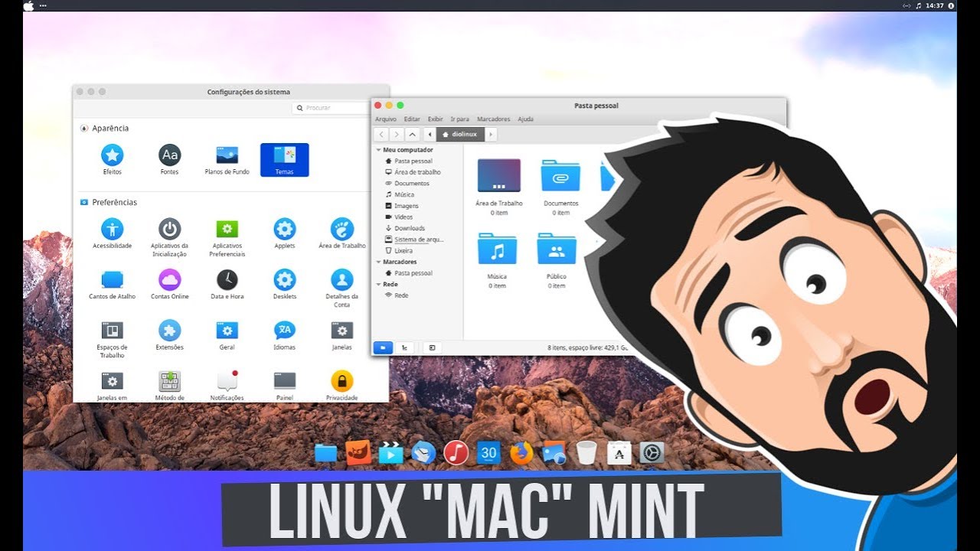
Task: Open Aplicativos da Inicialização settings
Action: click(x=170, y=237)
